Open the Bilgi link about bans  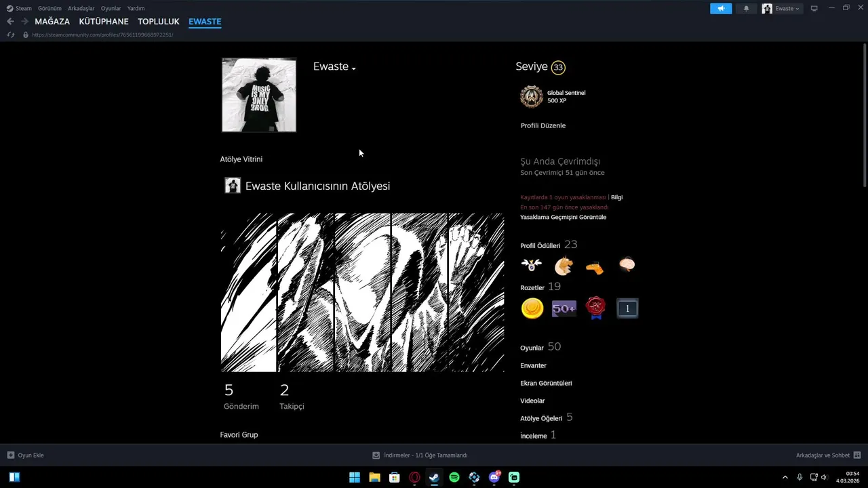click(616, 197)
